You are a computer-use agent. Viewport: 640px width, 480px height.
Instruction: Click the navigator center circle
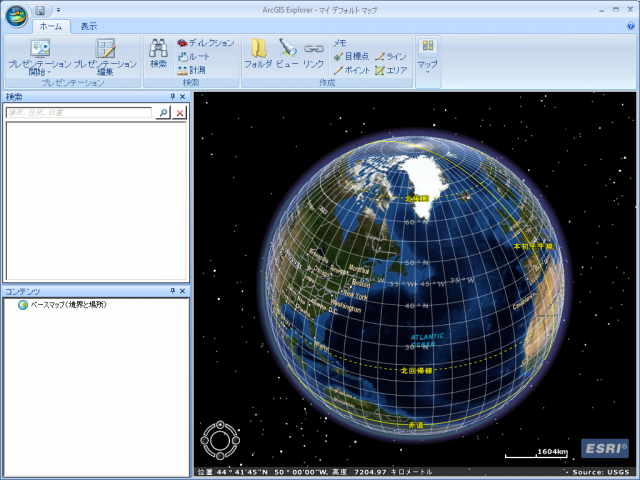[220, 440]
